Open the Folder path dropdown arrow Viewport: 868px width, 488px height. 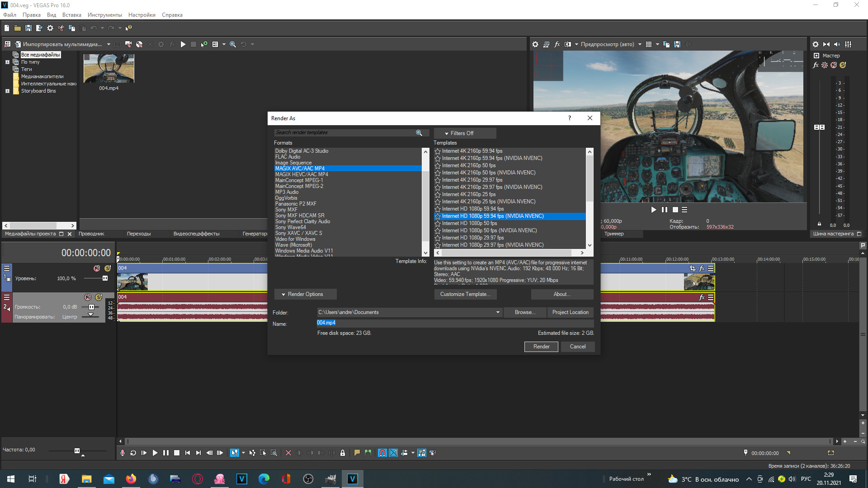(498, 312)
